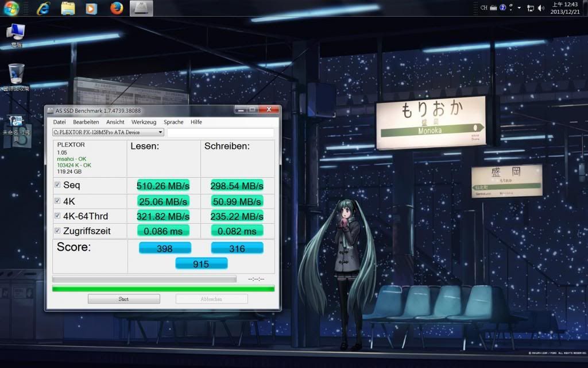
Task: Open Firefox from the taskbar
Action: click(x=117, y=8)
